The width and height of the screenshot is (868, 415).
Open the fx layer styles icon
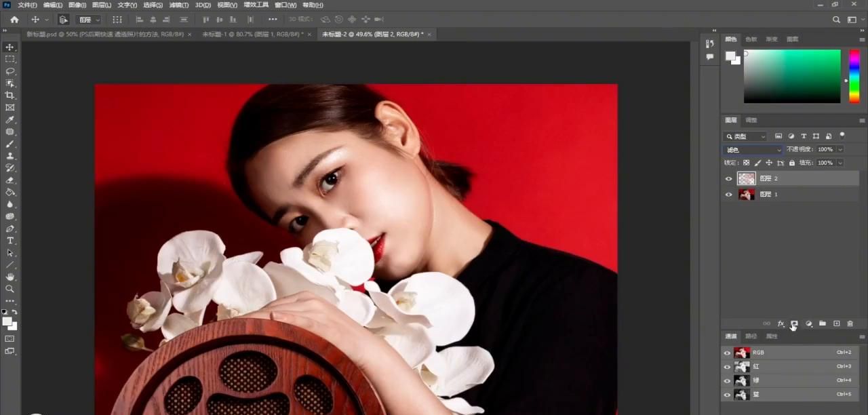click(781, 324)
